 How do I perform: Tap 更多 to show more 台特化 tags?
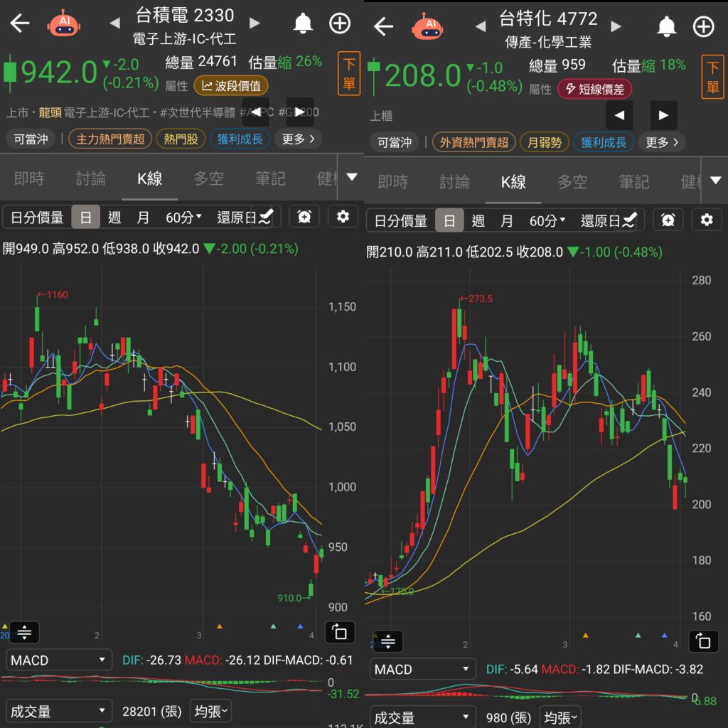[x=662, y=142]
